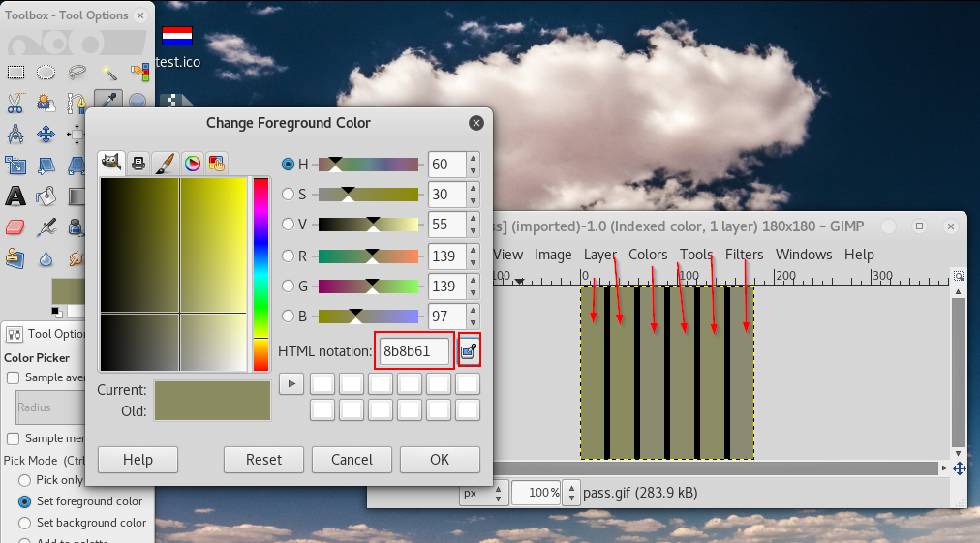Click the B value spinner arrows

[x=474, y=317]
